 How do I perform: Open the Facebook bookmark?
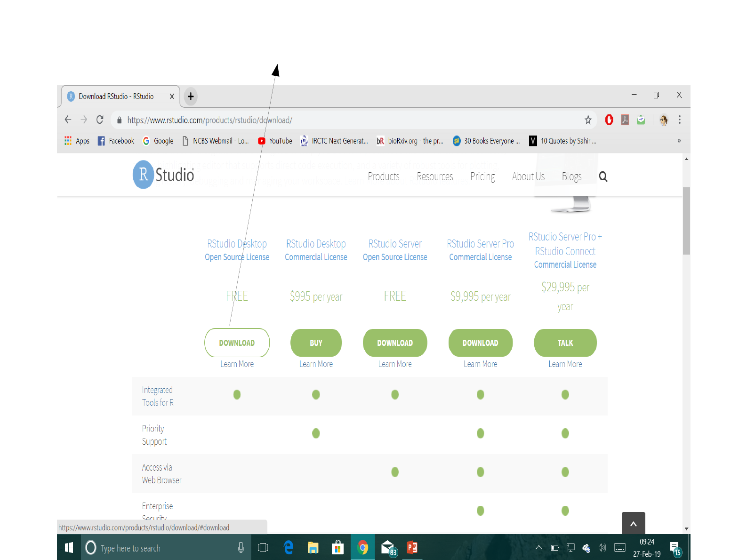click(116, 141)
